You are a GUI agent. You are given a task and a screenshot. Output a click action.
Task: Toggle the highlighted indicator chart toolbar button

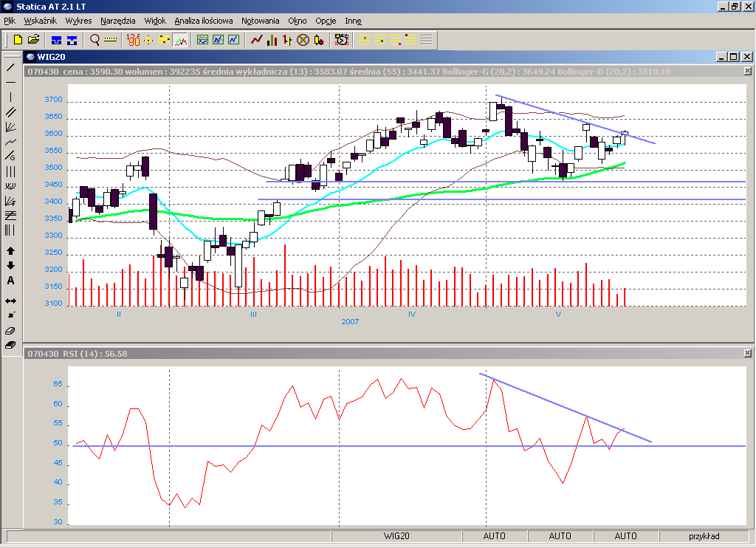coord(180,40)
